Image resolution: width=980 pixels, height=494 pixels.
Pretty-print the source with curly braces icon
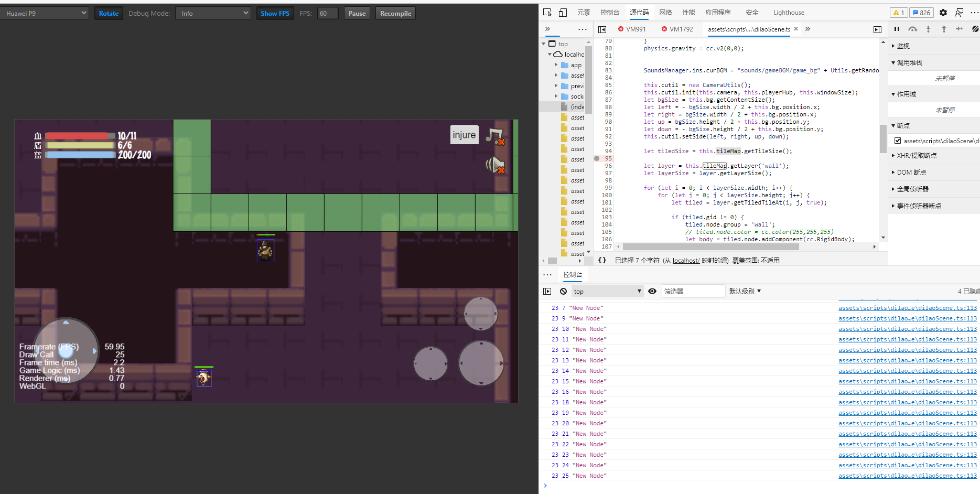[602, 260]
